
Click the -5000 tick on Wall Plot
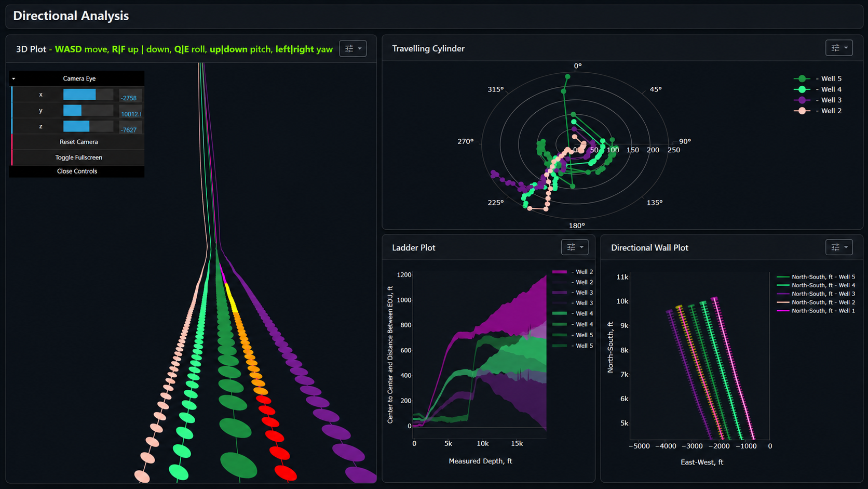639,446
